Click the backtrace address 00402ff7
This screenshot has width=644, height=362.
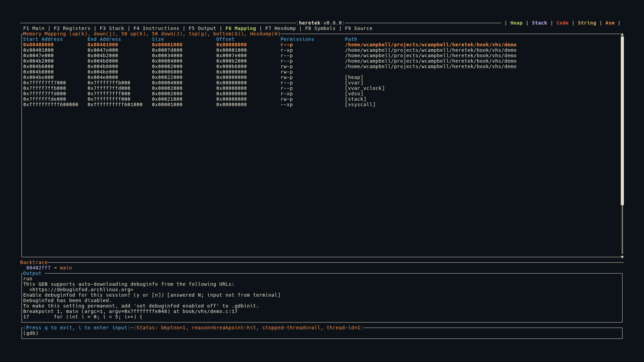point(38,268)
